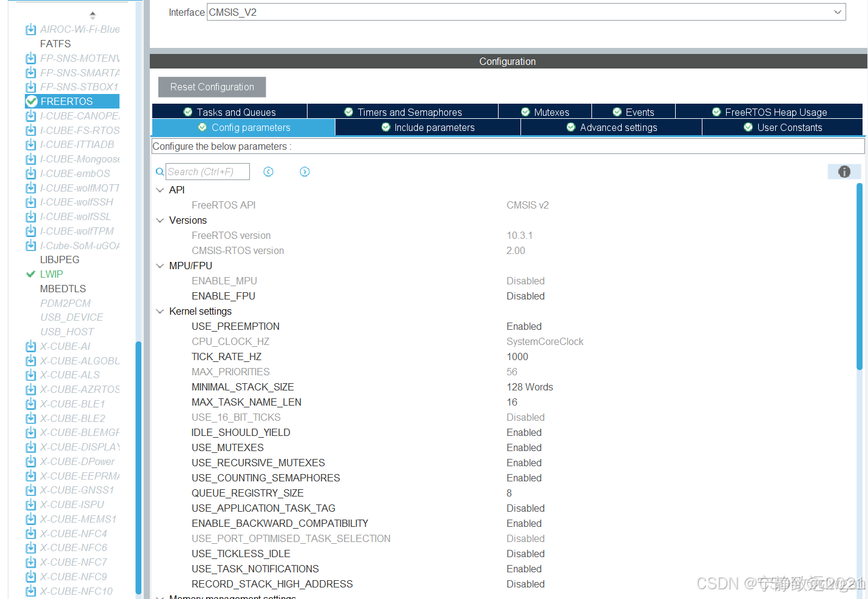
Task: Click the ENABLE_FPU Disabled value
Action: point(525,296)
